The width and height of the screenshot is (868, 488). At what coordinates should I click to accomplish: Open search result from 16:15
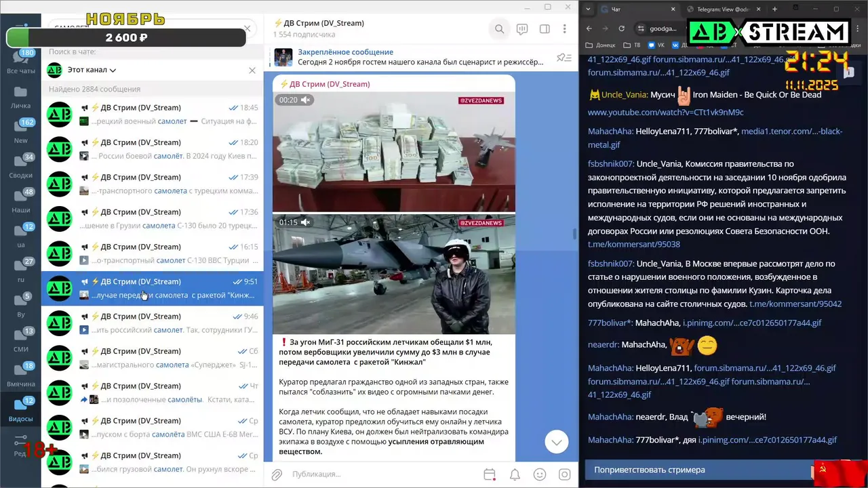point(153,253)
